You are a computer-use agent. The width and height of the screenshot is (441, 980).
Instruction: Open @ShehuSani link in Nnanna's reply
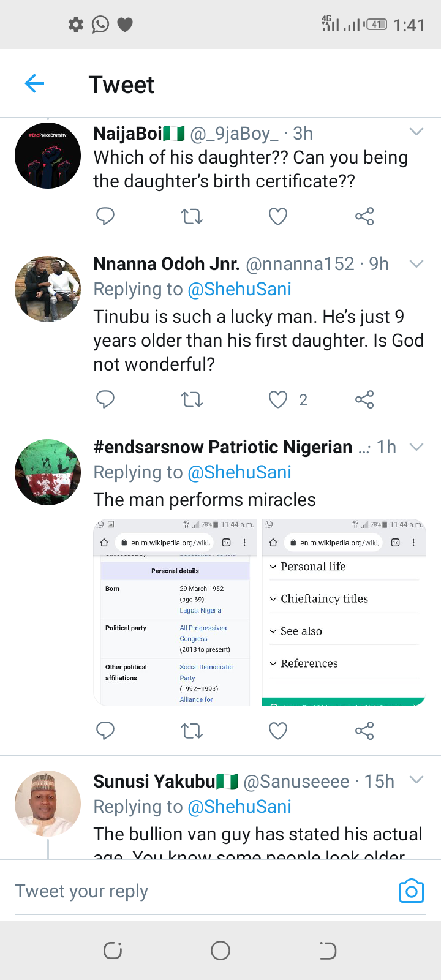point(239,289)
